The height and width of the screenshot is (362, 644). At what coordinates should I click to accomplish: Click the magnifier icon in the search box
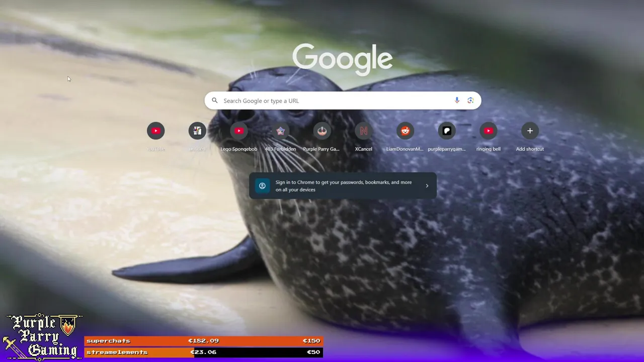[215, 101]
